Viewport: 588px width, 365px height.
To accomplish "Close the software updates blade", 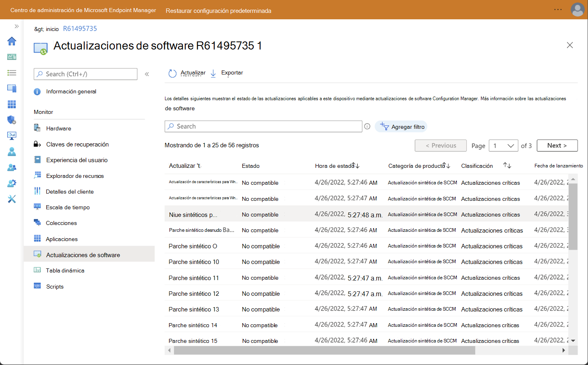I will coord(570,45).
